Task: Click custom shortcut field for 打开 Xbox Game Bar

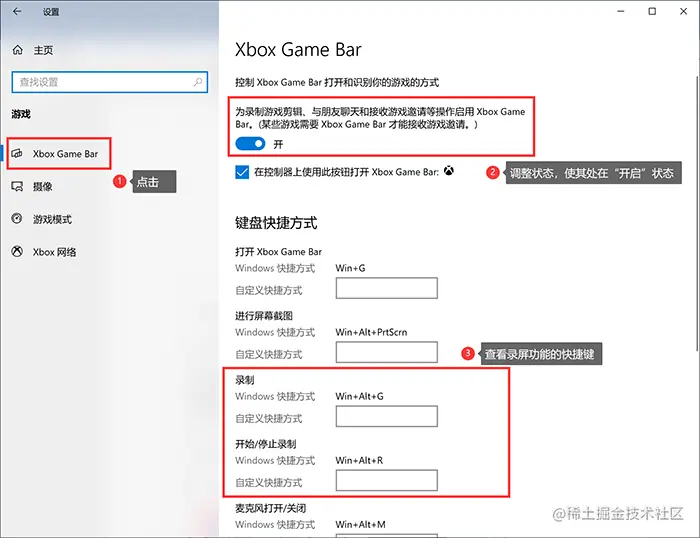Action: [x=387, y=288]
